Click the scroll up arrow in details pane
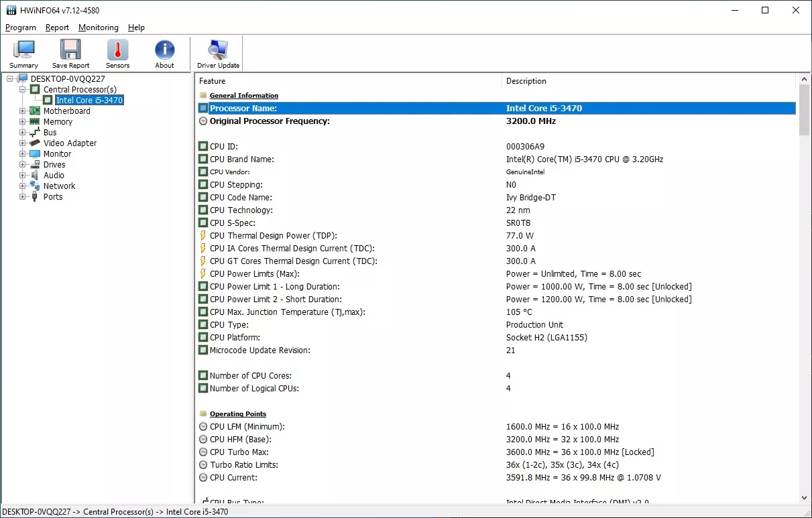 click(804, 79)
